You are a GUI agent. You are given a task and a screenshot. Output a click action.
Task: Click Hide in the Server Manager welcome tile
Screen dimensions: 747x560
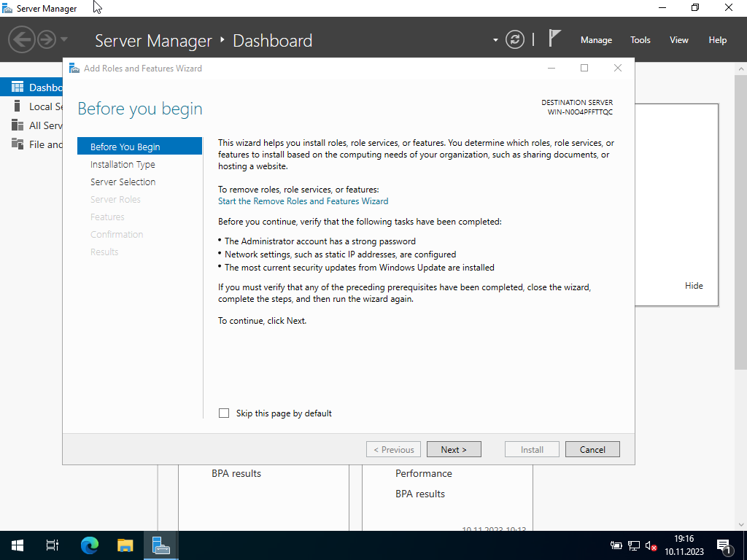tap(694, 286)
